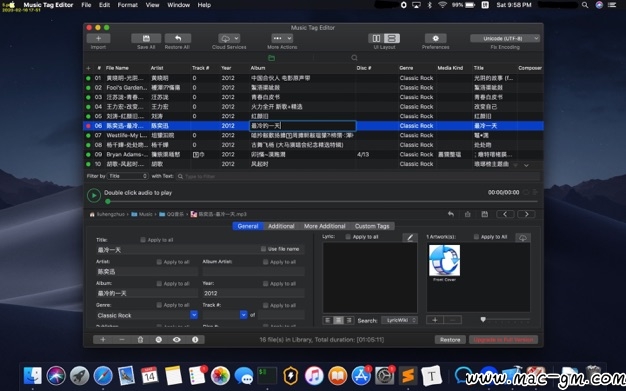Click the Restore button
This screenshot has width=626, height=391.
(x=450, y=340)
